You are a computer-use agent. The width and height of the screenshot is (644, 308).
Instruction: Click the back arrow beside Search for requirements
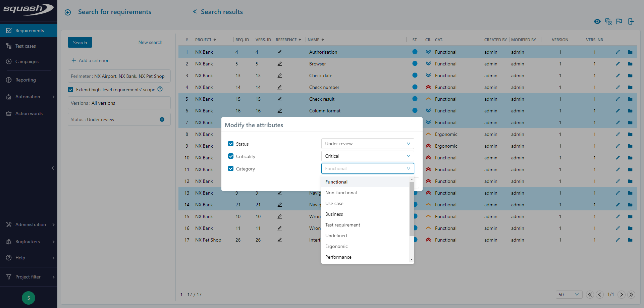pos(68,12)
